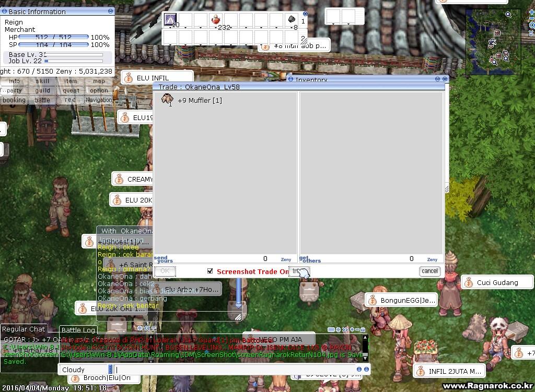Open the Cuci Gudang vendor shop
The height and width of the screenshot is (392, 535).
tap(497, 282)
